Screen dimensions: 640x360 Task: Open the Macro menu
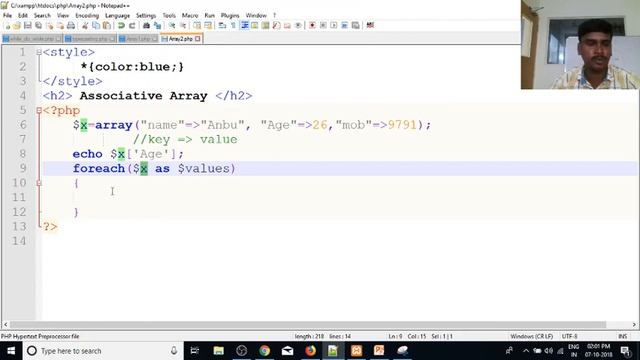tap(190, 16)
